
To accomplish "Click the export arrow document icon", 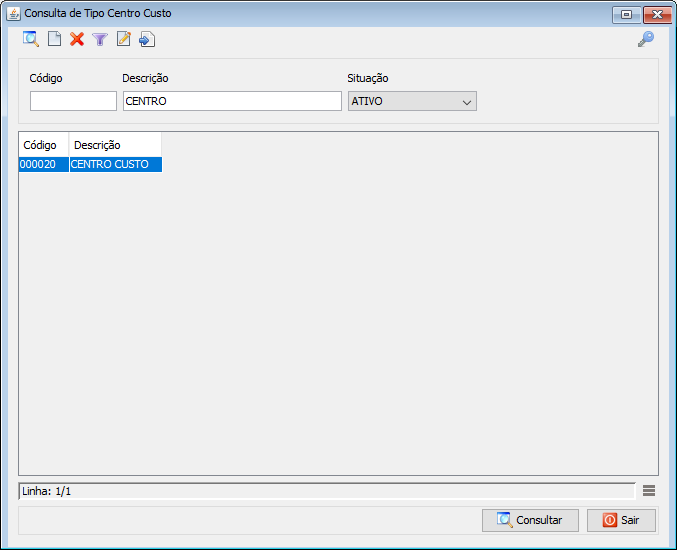I will (x=147, y=39).
